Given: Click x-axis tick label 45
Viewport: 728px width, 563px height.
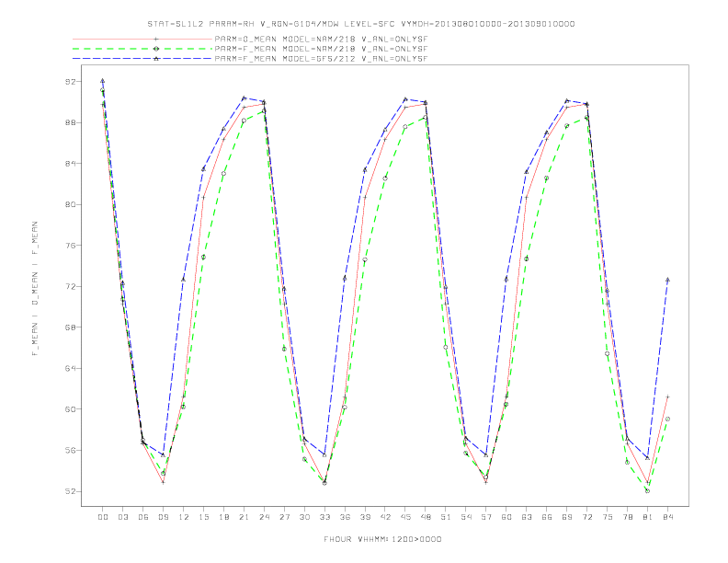Looking at the screenshot, I should pos(405,517).
